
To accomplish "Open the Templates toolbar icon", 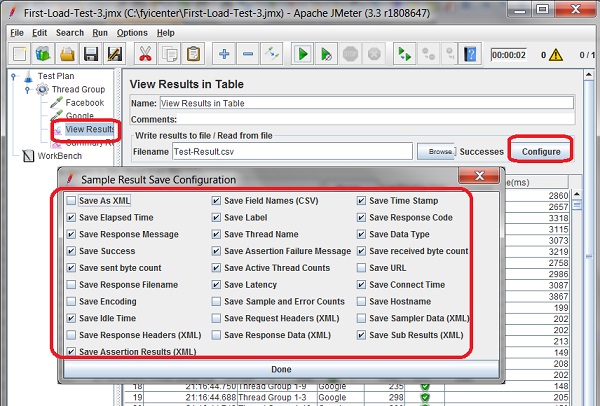I will [42, 54].
